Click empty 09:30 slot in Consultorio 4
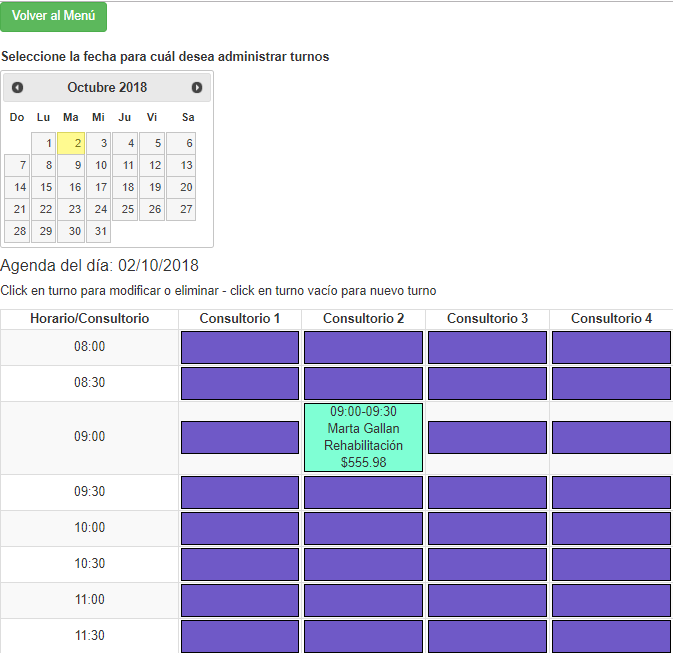The height and width of the screenshot is (653, 673). [611, 492]
